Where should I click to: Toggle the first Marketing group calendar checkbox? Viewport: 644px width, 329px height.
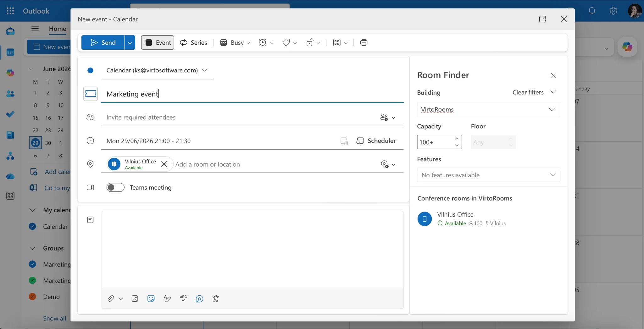pos(32,264)
